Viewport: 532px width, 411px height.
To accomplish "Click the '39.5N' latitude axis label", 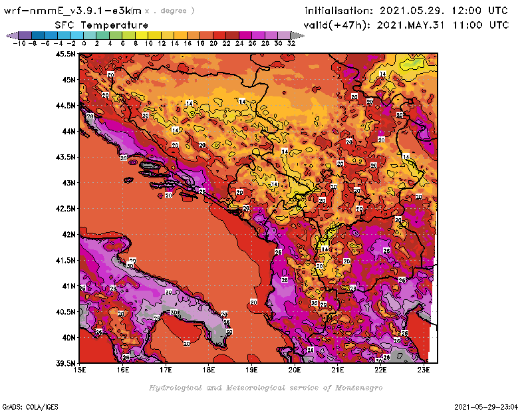I will [65, 364].
